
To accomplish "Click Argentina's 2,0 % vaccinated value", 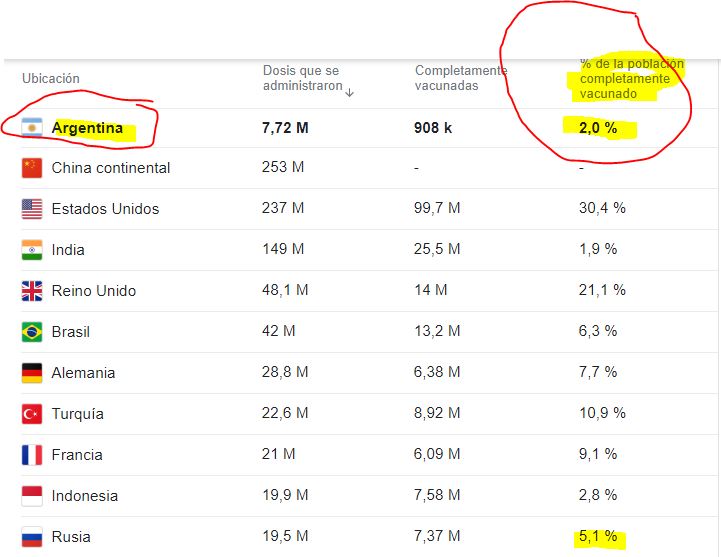I will (598, 128).
